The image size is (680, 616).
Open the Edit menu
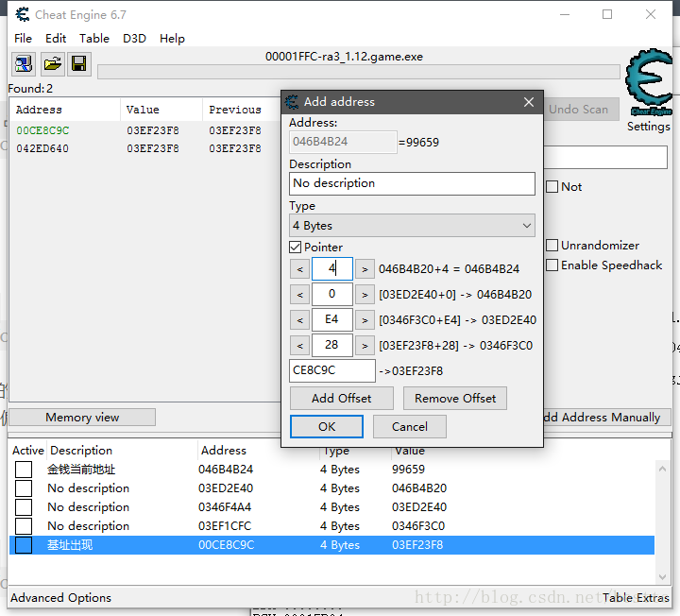[56, 38]
